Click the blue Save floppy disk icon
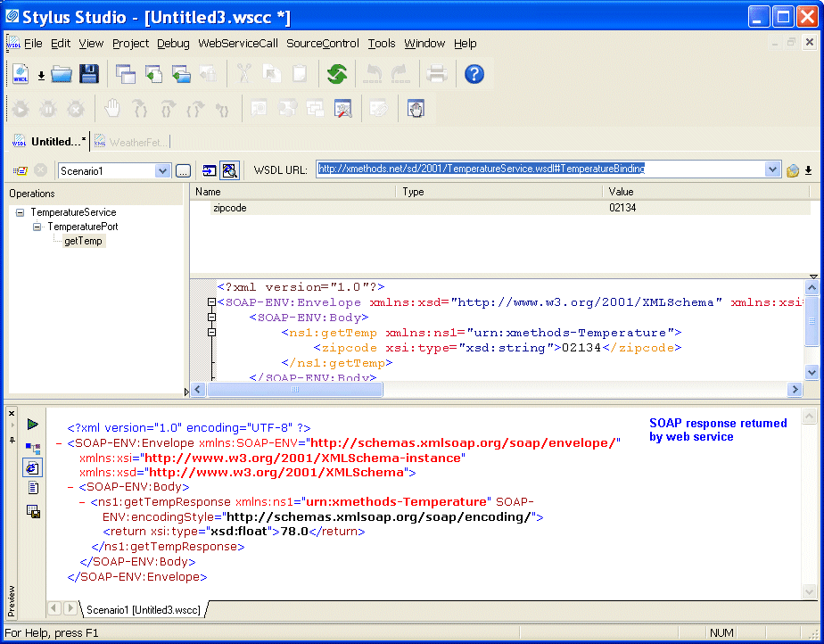Screen dimensions: 824x644 tap(88, 74)
